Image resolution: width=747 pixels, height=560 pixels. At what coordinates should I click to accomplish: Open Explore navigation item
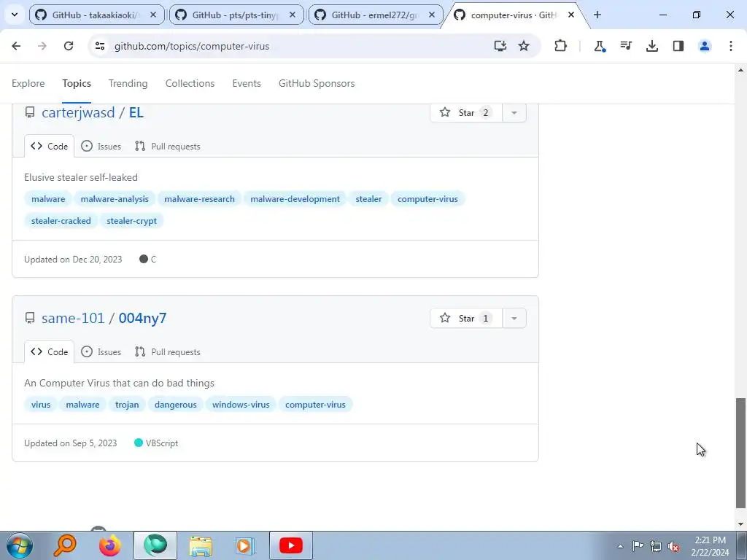[28, 83]
